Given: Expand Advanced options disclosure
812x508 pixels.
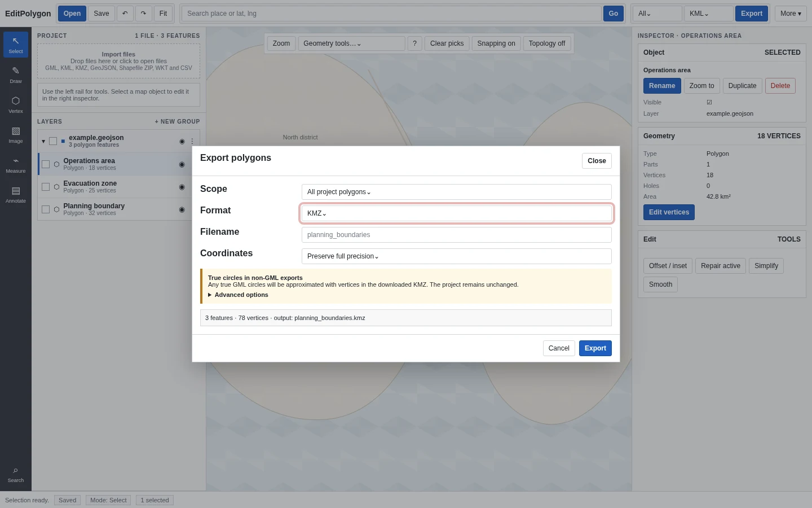Looking at the screenshot, I should tap(238, 295).
